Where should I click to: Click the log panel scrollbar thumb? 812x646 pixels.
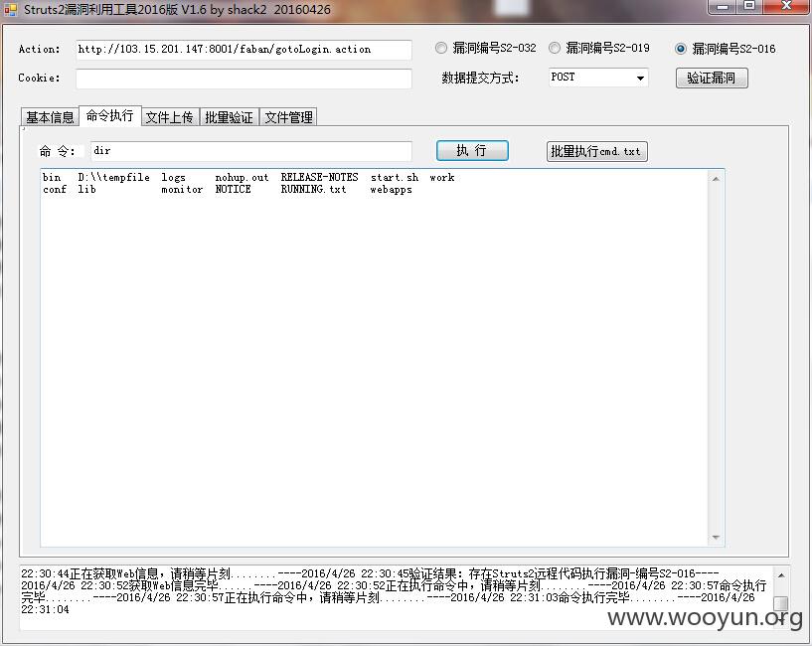tap(781, 603)
